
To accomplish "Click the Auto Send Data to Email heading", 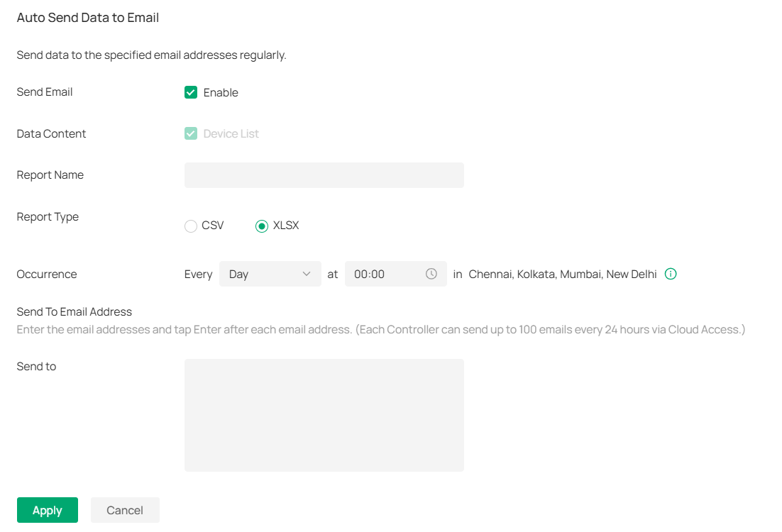I will 87,17.
